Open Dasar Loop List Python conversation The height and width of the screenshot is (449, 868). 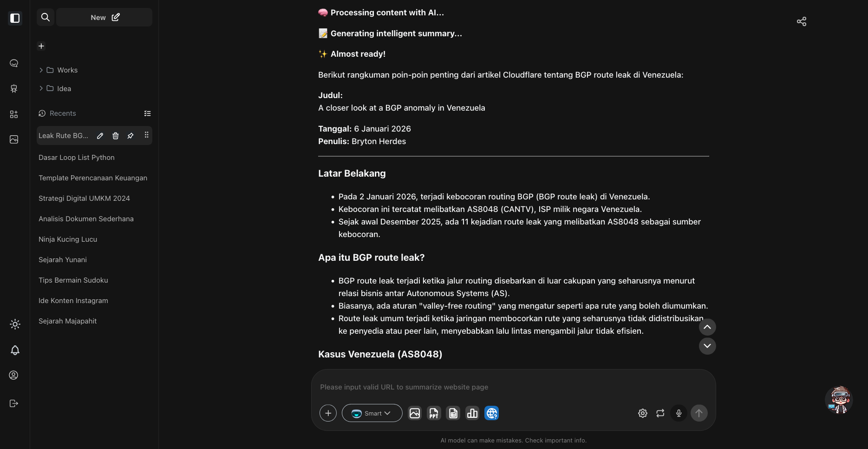[77, 158]
